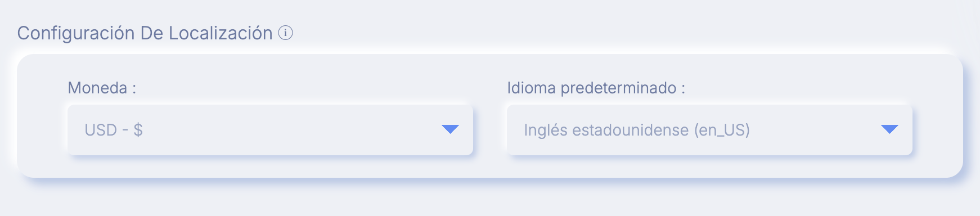
Task: Open the USD - $ currency selector
Action: click(x=270, y=130)
